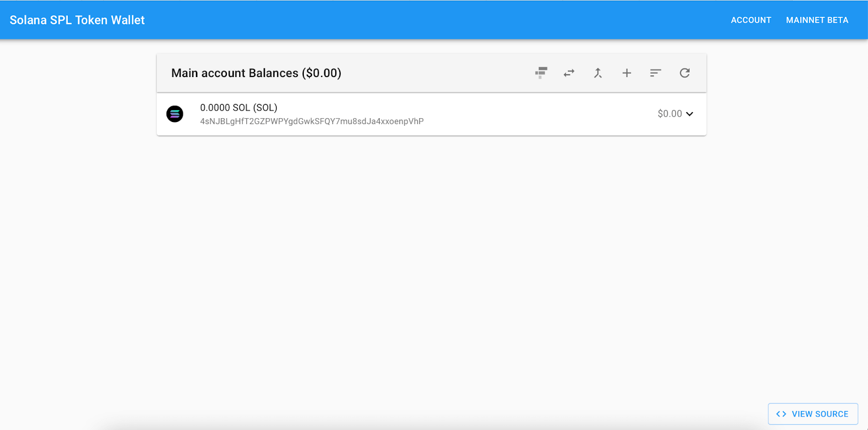Image resolution: width=868 pixels, height=430 pixels.
Task: Click blank space in balances toolbar
Action: point(434,73)
